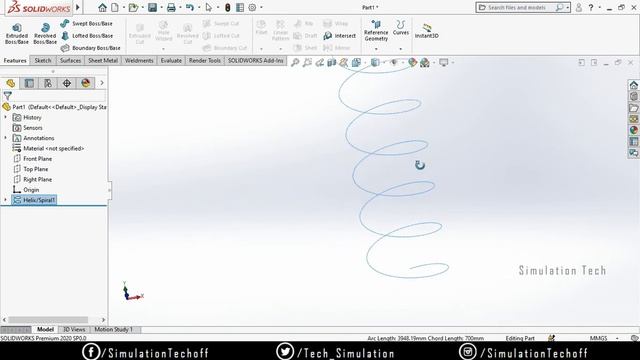Select Front Plane in tree
This screenshot has width=640, height=360.
(x=33, y=159)
